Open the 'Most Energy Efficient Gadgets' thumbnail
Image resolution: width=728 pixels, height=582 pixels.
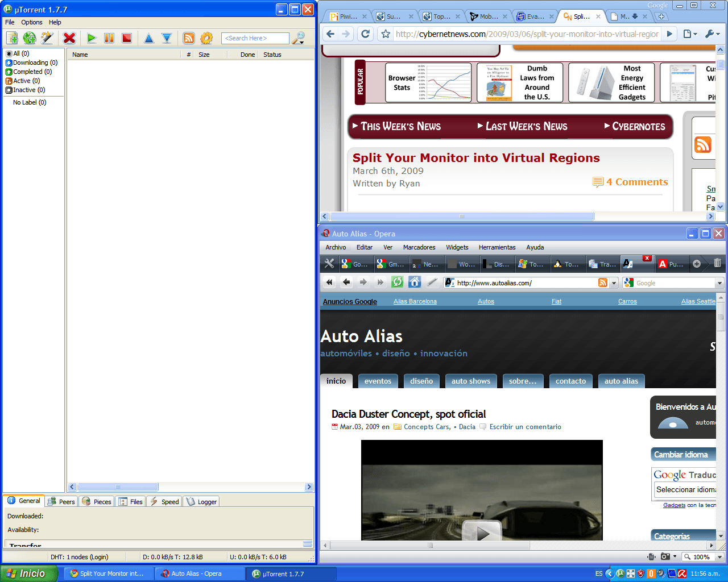612,82
